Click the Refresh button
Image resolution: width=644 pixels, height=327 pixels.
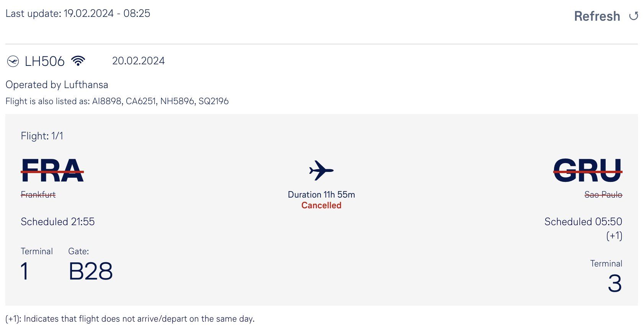tap(606, 16)
